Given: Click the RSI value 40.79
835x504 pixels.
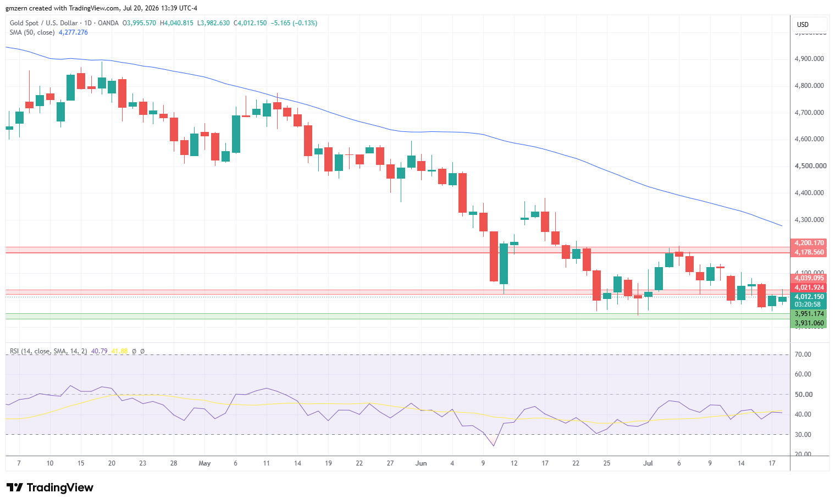Looking at the screenshot, I should tap(99, 351).
